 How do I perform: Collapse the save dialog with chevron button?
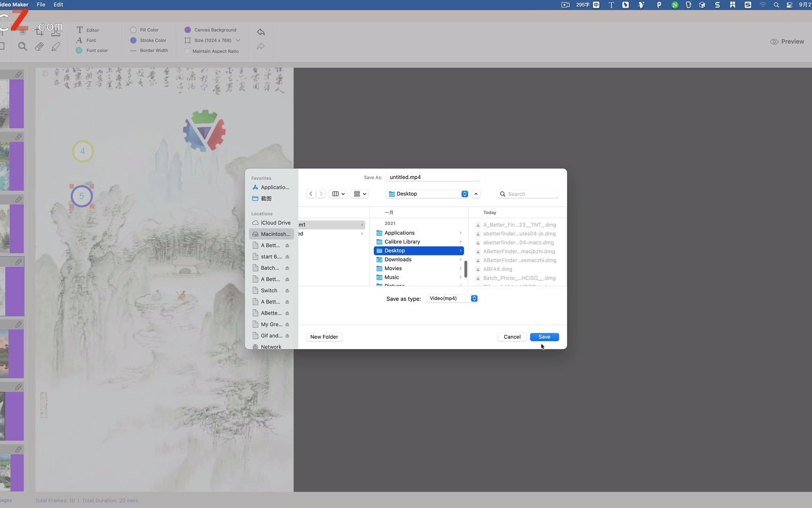476,194
